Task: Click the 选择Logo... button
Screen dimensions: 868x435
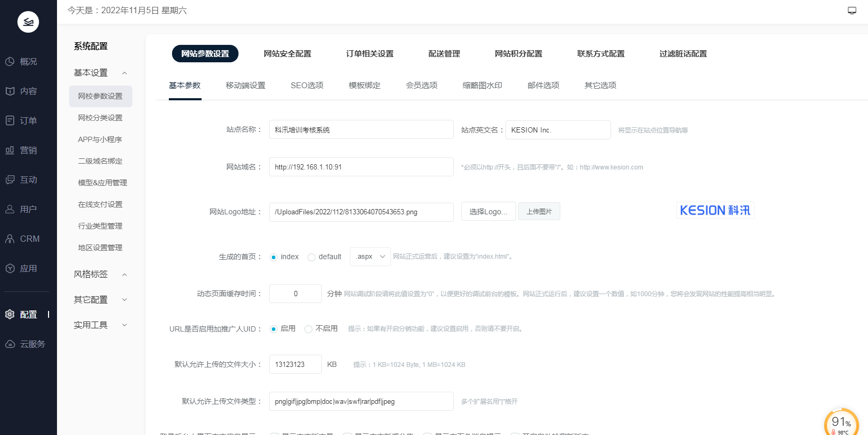Action: (488, 212)
